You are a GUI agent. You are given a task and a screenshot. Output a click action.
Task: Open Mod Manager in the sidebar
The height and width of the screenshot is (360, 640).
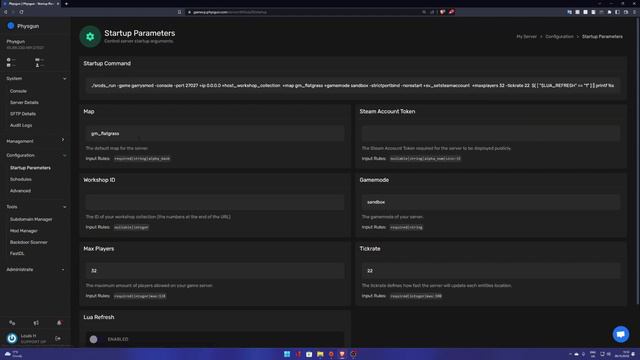click(x=24, y=231)
